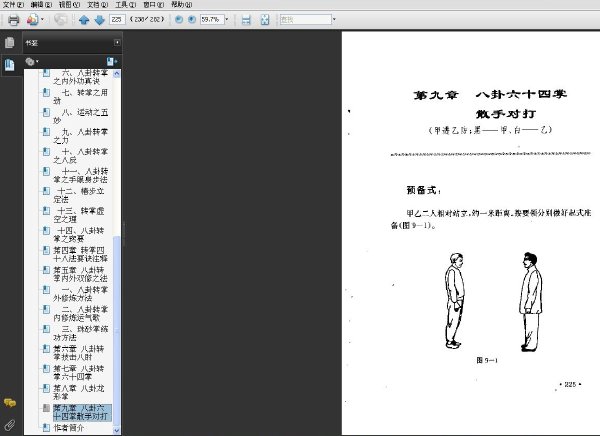600x436 pixels.
Task: Click the grayed-out email/send icon
Action: 60,19
